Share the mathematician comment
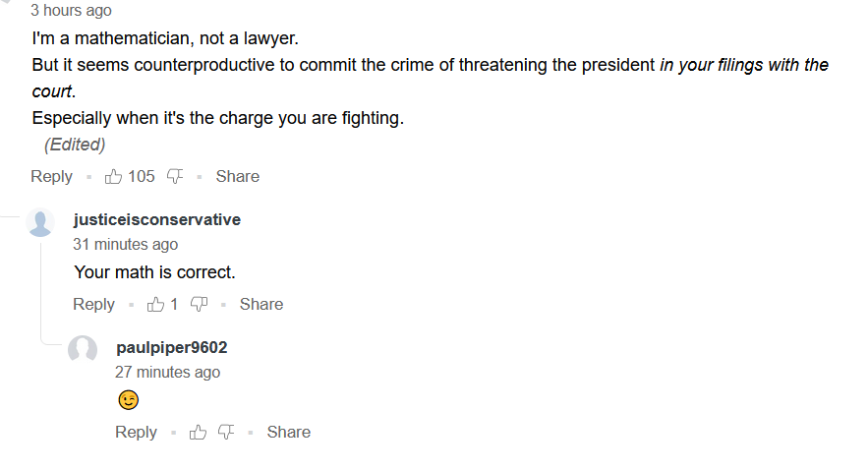 [x=238, y=177]
